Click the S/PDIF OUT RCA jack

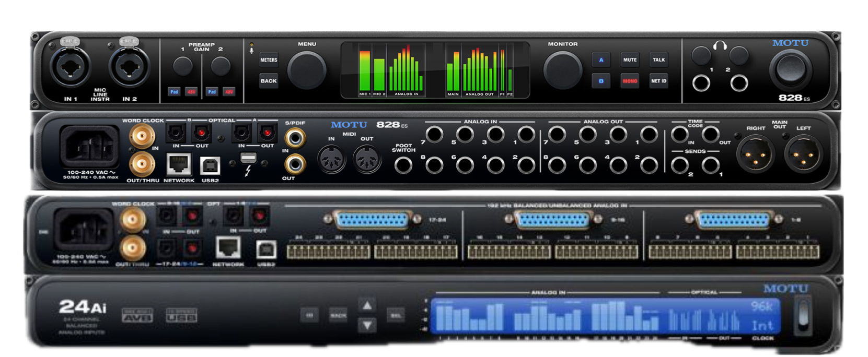(295, 165)
